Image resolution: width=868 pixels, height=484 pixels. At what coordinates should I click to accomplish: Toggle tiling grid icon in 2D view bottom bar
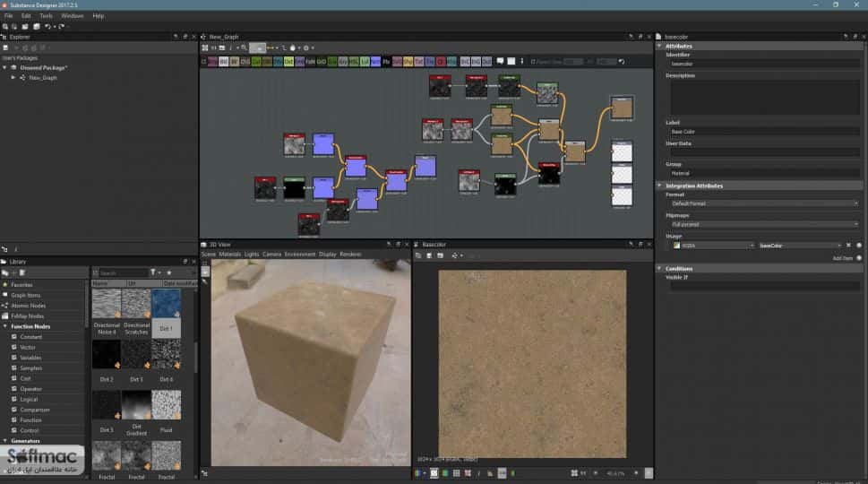456,473
